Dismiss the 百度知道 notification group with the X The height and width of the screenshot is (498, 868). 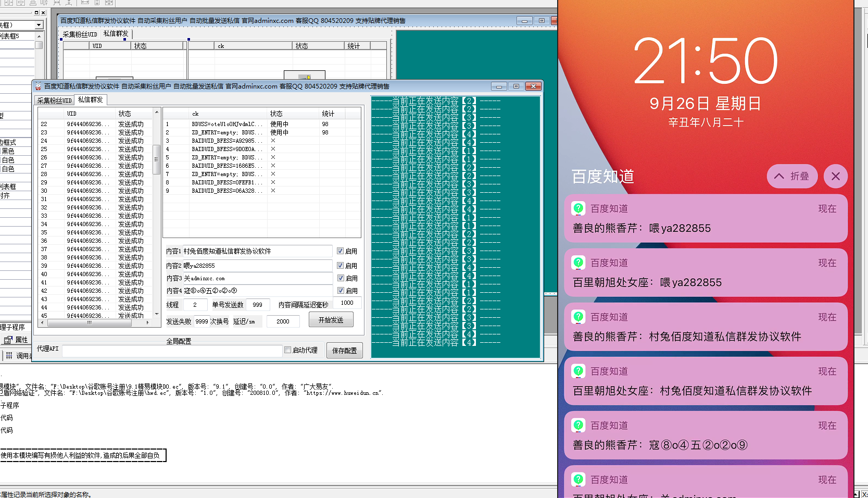(x=835, y=177)
